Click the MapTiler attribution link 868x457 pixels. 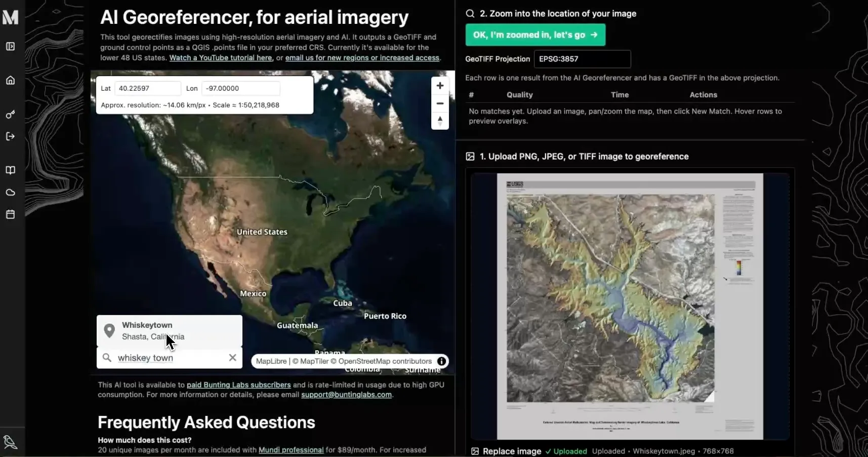click(311, 361)
